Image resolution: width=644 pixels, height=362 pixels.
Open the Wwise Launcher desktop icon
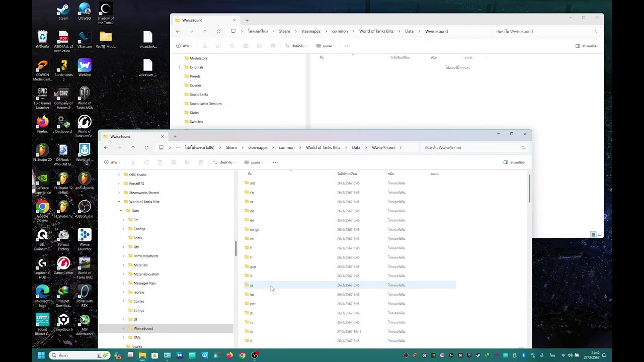tap(85, 240)
